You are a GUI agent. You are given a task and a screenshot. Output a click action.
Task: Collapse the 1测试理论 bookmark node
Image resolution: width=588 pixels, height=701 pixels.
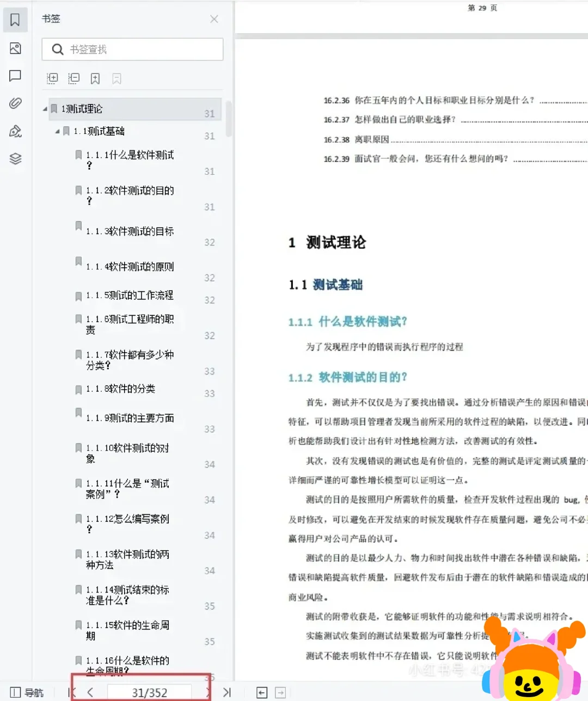tap(44, 108)
